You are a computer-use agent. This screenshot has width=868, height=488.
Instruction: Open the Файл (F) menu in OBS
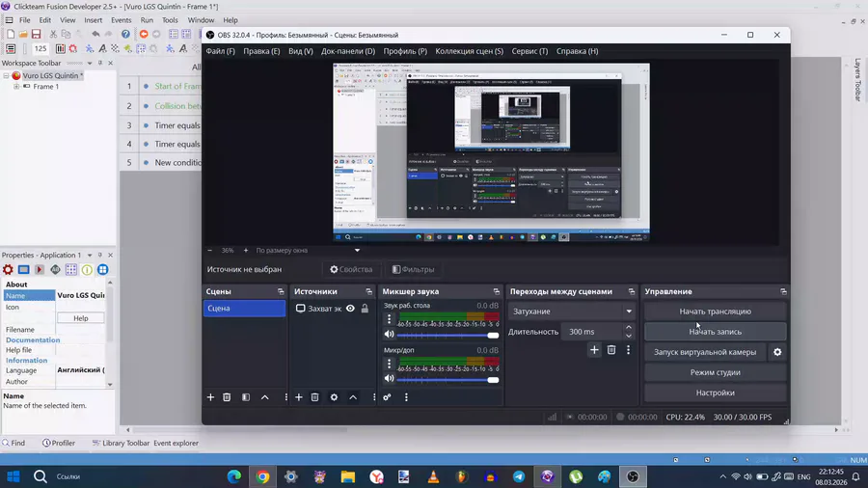coord(220,51)
